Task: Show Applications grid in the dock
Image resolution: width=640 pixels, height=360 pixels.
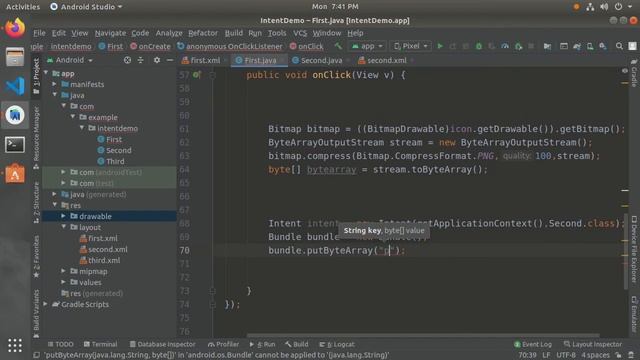Action: tap(15, 345)
